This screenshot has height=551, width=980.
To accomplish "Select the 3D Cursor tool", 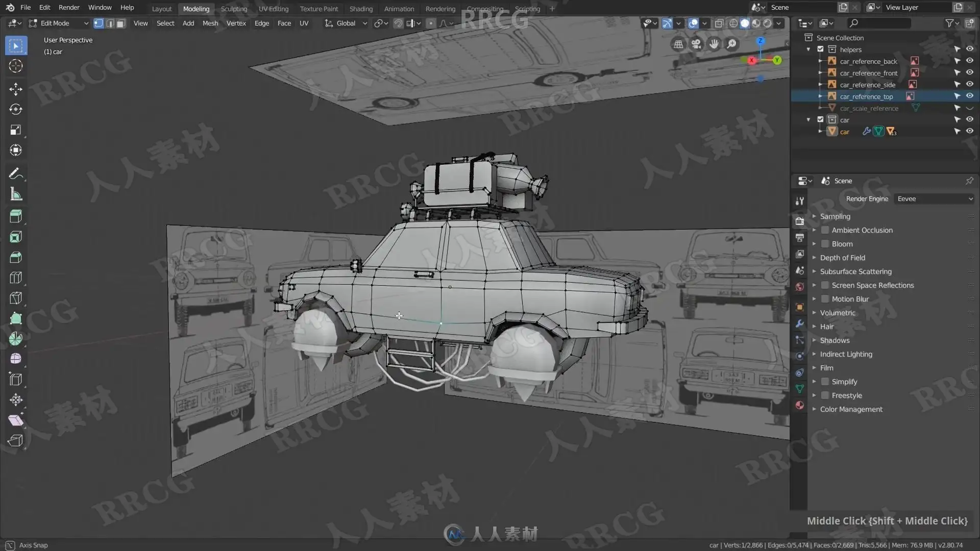I will [15, 66].
